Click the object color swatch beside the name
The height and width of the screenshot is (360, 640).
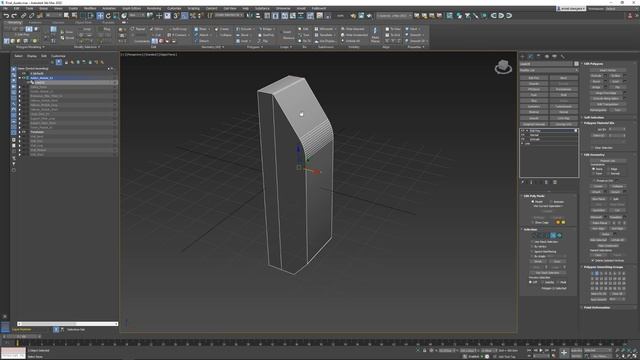coord(576,64)
